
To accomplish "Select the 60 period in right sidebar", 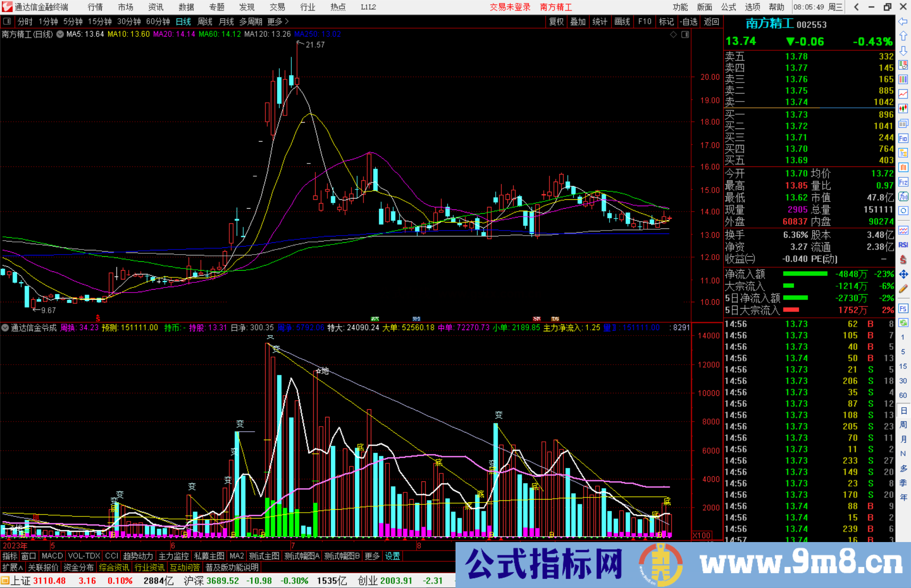I will [x=903, y=395].
